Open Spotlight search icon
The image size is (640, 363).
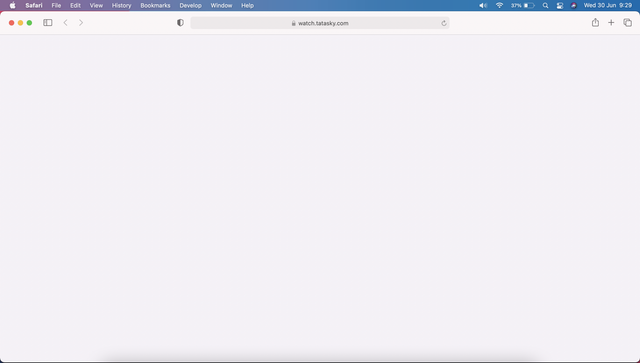[x=545, y=5]
